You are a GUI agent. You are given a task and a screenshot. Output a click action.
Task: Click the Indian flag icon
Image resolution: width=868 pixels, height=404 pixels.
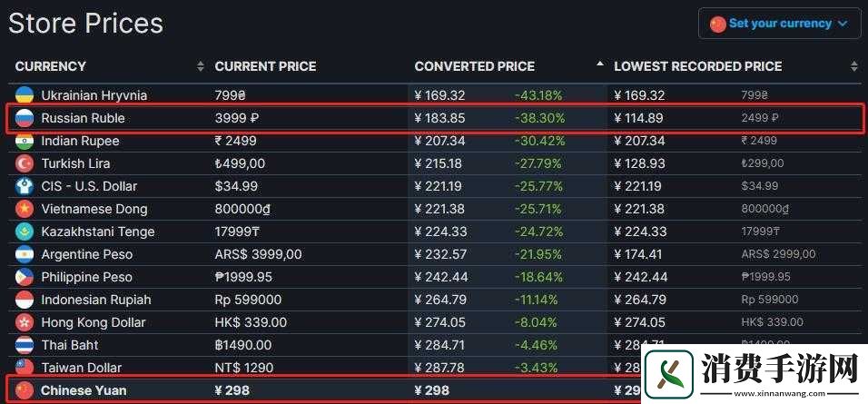[25, 141]
